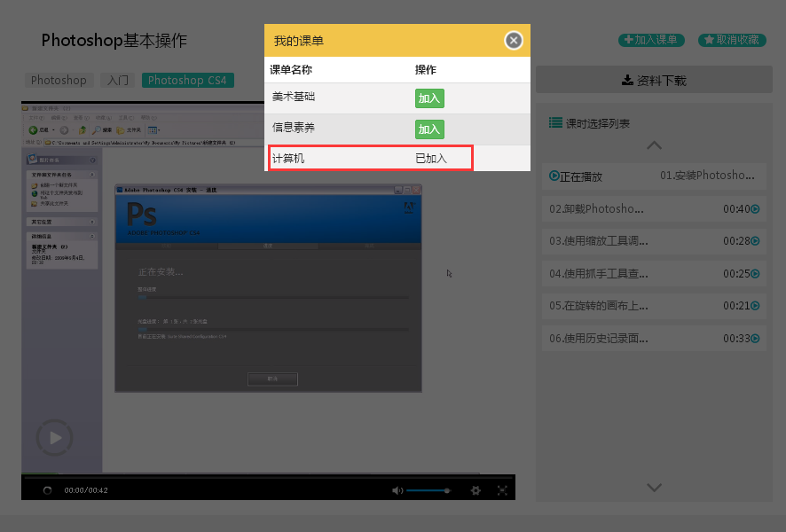Click play icon beside 00:40

(755, 209)
